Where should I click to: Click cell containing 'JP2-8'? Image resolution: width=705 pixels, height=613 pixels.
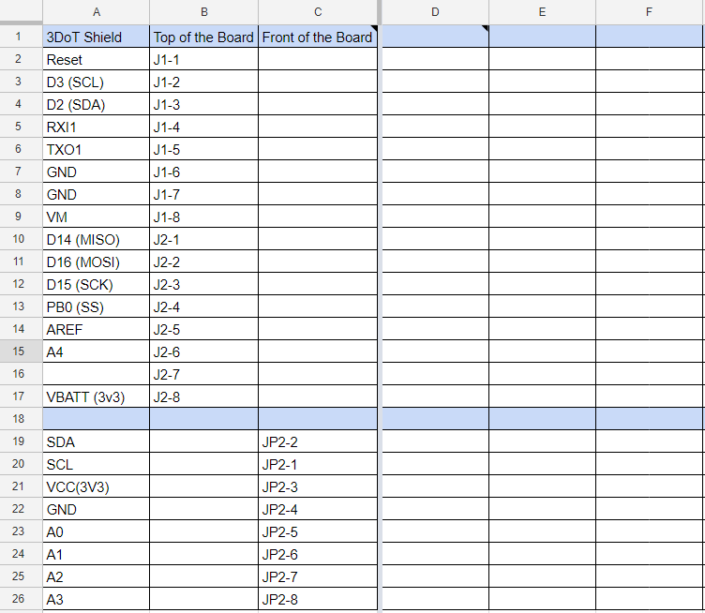coord(317,600)
